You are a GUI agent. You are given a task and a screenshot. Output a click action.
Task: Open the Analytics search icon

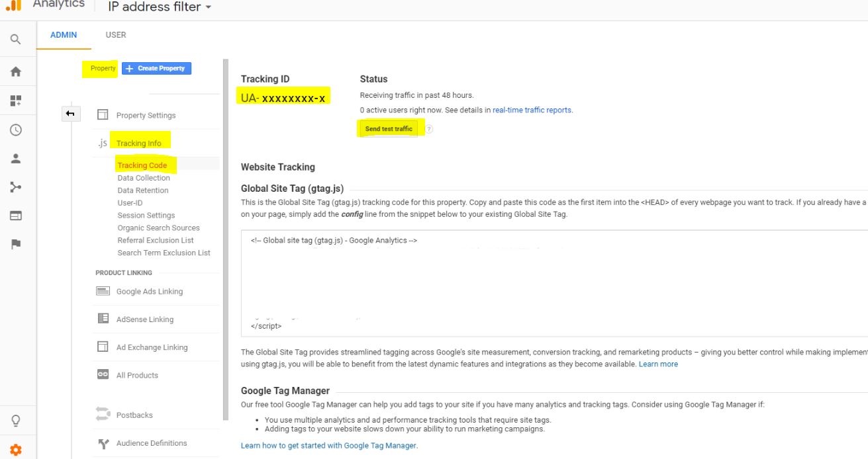pos(17,40)
